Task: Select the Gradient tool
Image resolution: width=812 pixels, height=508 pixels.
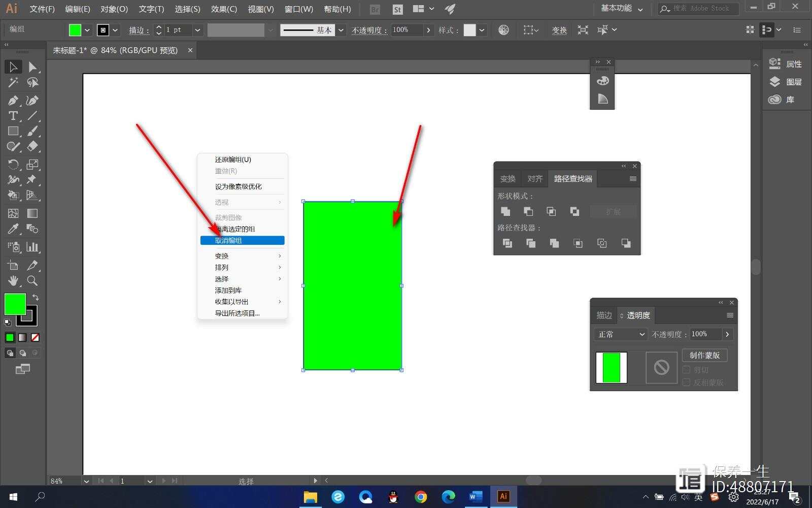Action: [x=32, y=213]
